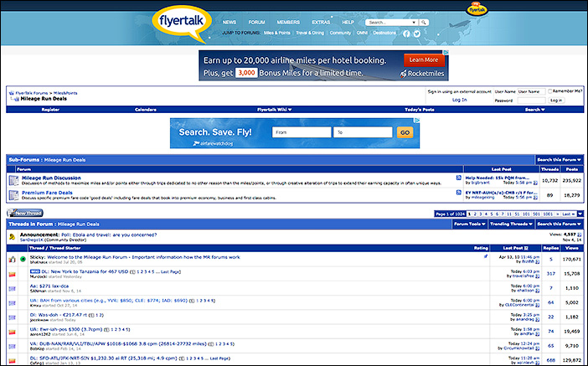Click Learn More in Rocketmiles ad
Viewport: 588px width, 366px height.
point(424,60)
